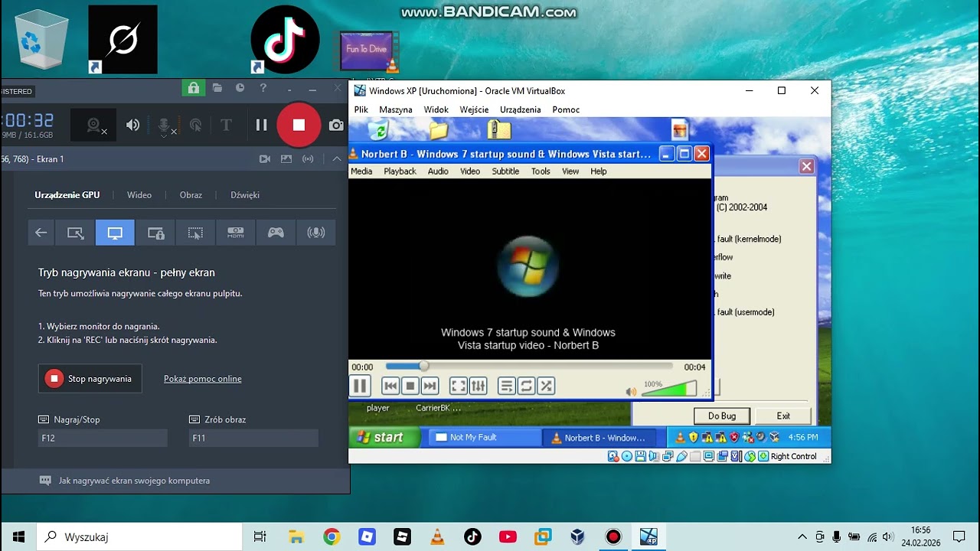The height and width of the screenshot is (551, 980).
Task: Select game recording mode gamepad icon
Action: [x=276, y=233]
